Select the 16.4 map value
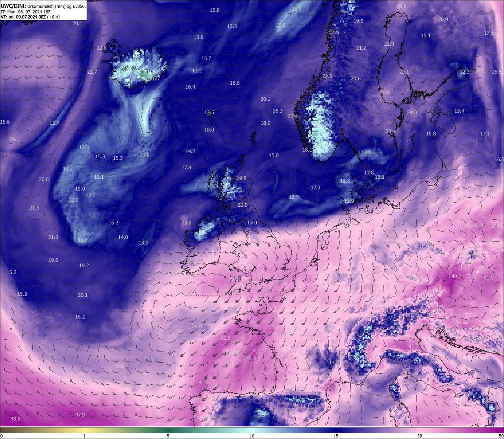504x439 pixels. click(190, 87)
